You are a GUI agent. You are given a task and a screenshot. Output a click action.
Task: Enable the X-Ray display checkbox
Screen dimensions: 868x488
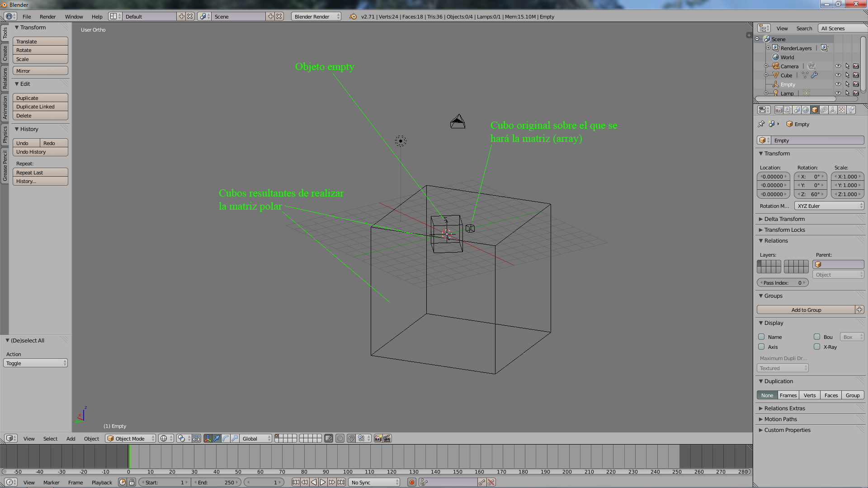tap(817, 347)
